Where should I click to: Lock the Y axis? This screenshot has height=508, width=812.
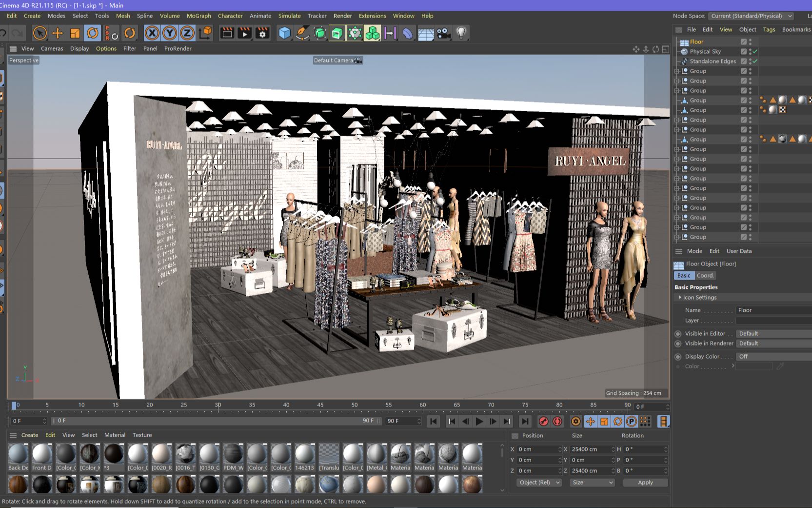tap(169, 33)
